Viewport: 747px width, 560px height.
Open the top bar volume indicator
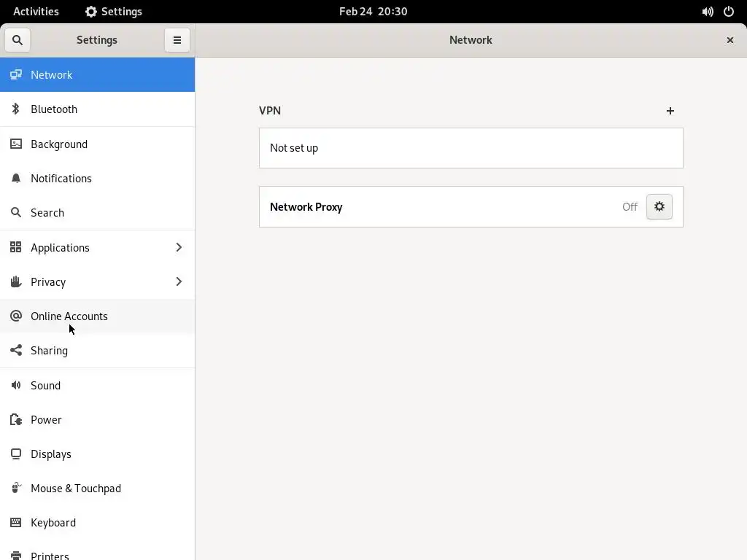[x=708, y=12]
